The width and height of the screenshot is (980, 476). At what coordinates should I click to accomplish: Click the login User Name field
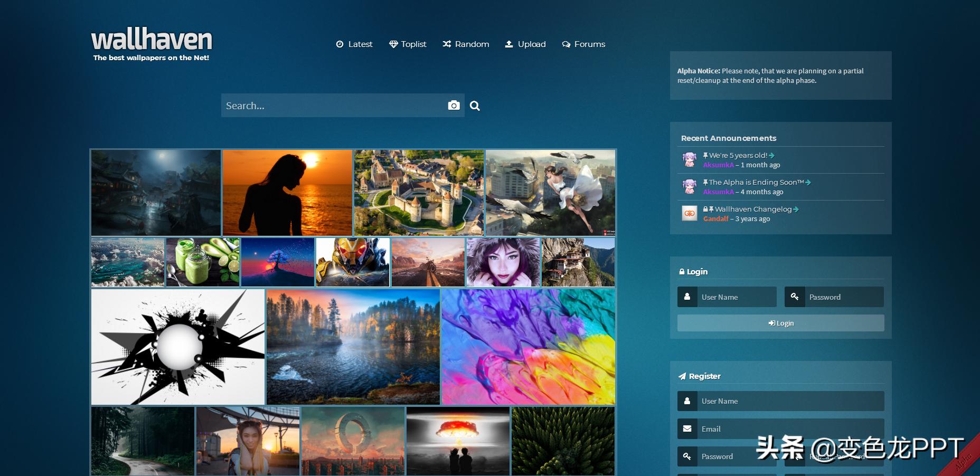point(736,297)
